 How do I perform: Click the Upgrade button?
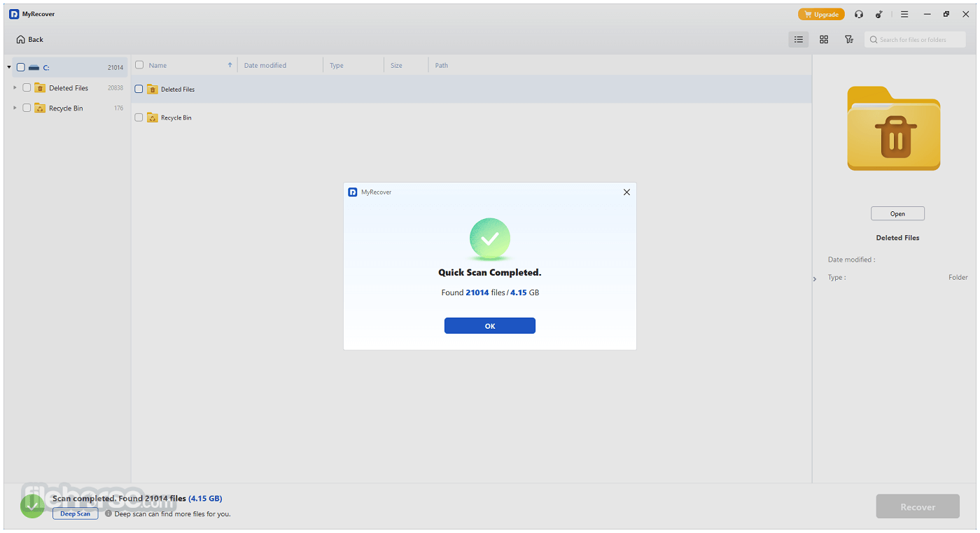click(x=821, y=14)
